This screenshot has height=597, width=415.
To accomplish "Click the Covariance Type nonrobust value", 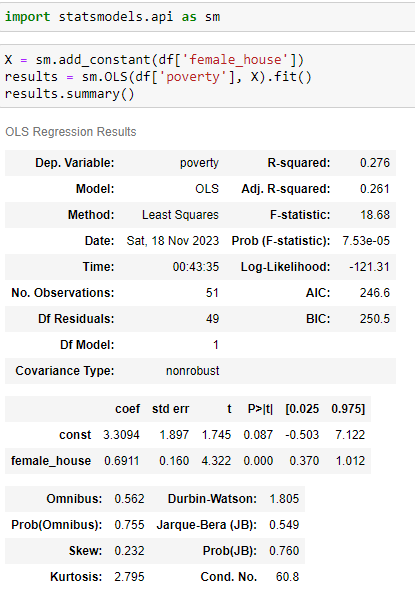I will pos(193,371).
